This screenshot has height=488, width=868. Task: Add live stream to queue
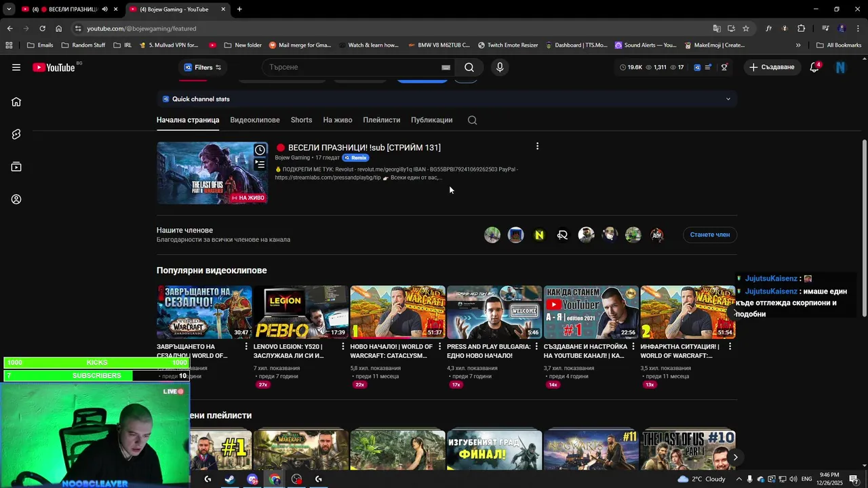click(x=260, y=163)
